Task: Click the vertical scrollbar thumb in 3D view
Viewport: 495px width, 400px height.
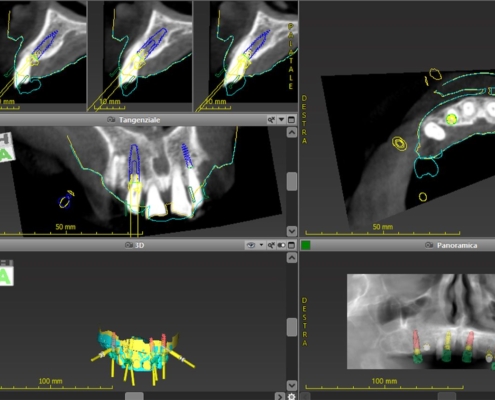Action: tap(292, 327)
